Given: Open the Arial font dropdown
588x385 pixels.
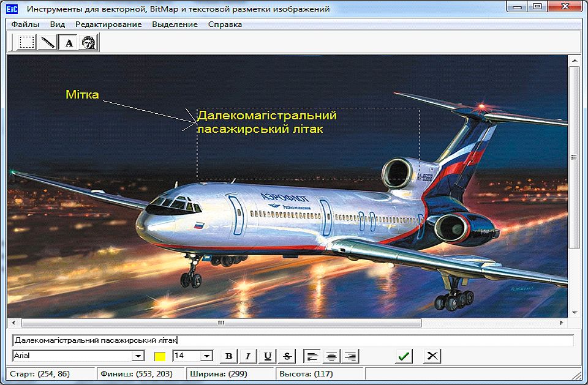Looking at the screenshot, I should click(138, 356).
